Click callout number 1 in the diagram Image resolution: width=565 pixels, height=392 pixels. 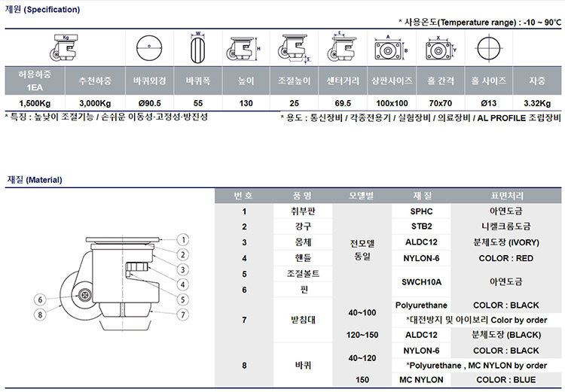183,240
